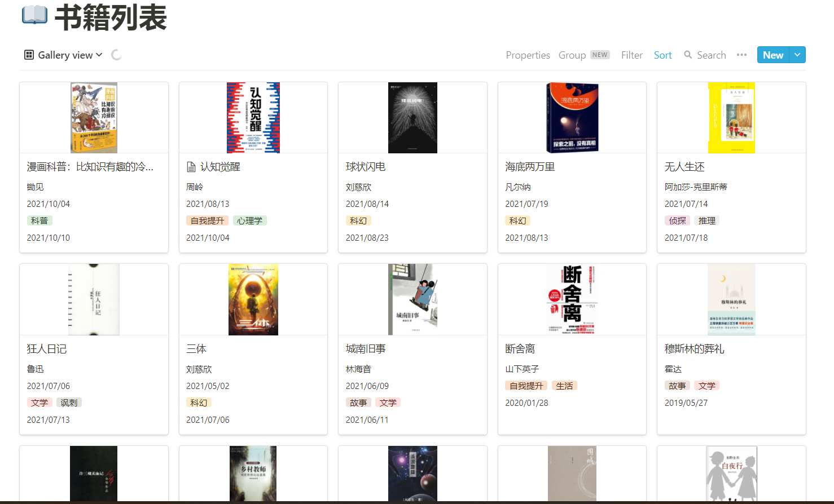Viewport: 834px width, 504px height.
Task: Click the 城南旧事 card title
Action: click(x=366, y=349)
